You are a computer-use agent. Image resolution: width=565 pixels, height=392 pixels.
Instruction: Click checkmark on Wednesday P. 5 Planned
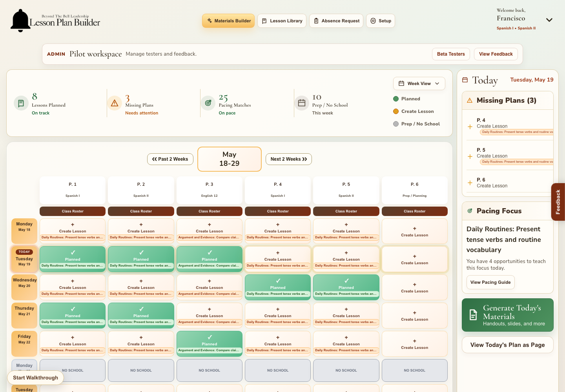click(346, 281)
